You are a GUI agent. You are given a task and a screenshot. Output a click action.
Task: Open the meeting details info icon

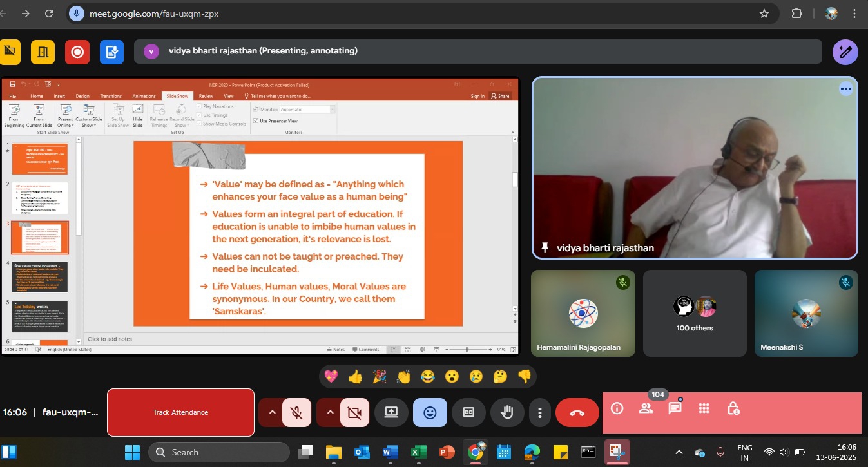tap(617, 408)
